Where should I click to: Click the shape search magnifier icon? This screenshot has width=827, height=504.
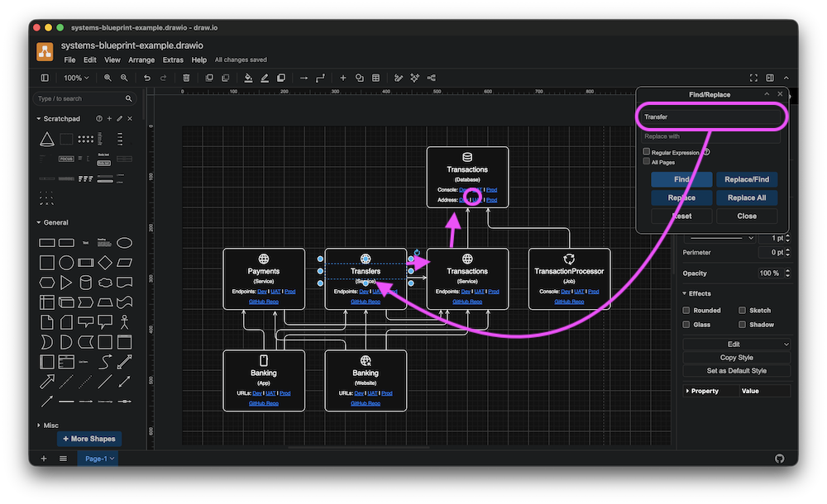(x=129, y=98)
